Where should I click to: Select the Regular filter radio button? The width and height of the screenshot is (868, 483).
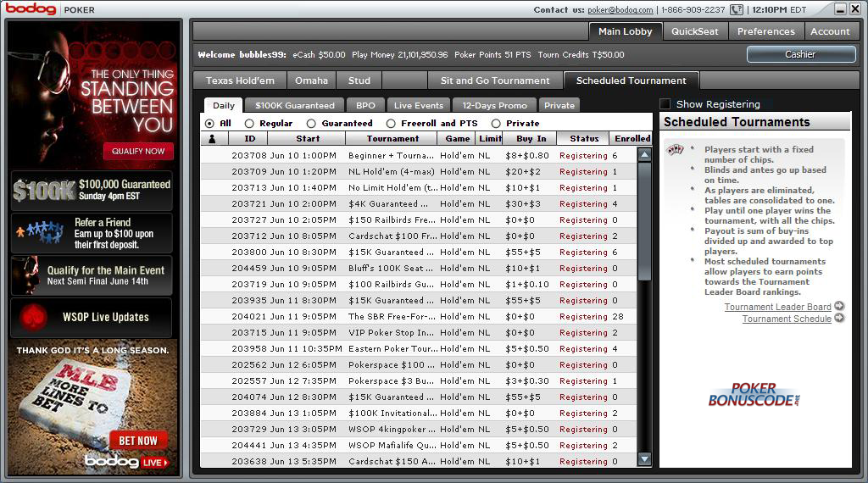pos(250,124)
